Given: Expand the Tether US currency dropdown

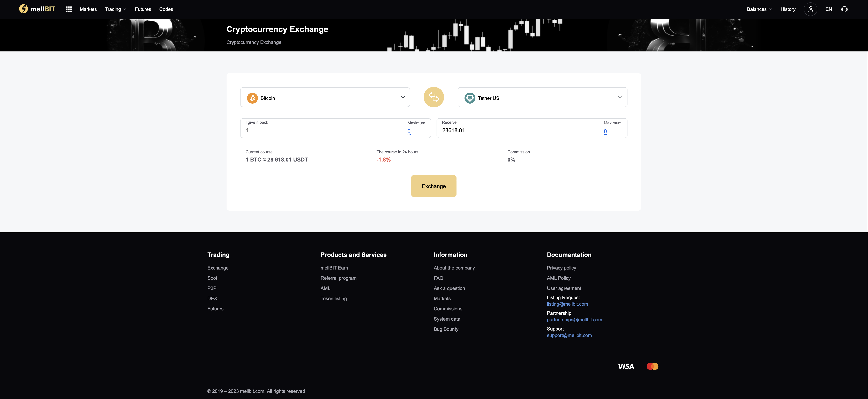Looking at the screenshot, I should click(620, 97).
